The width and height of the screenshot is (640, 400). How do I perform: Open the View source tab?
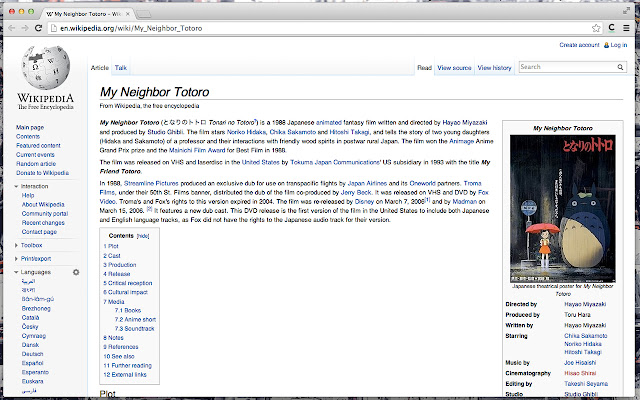click(454, 68)
